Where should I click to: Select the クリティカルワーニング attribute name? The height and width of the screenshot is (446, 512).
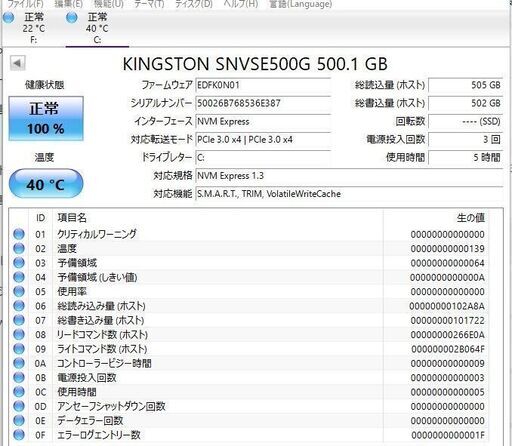(97, 234)
